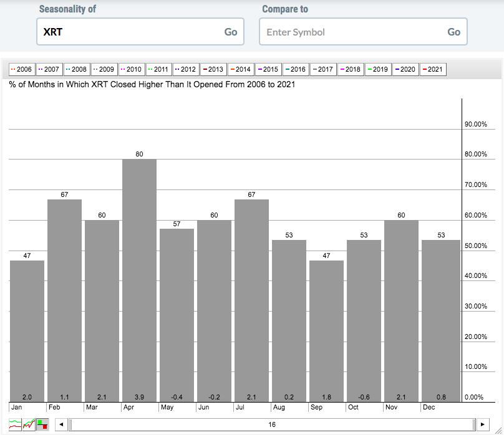The image size is (504, 435).
Task: Select the histogram bar chart mode icon
Action: pos(42,424)
